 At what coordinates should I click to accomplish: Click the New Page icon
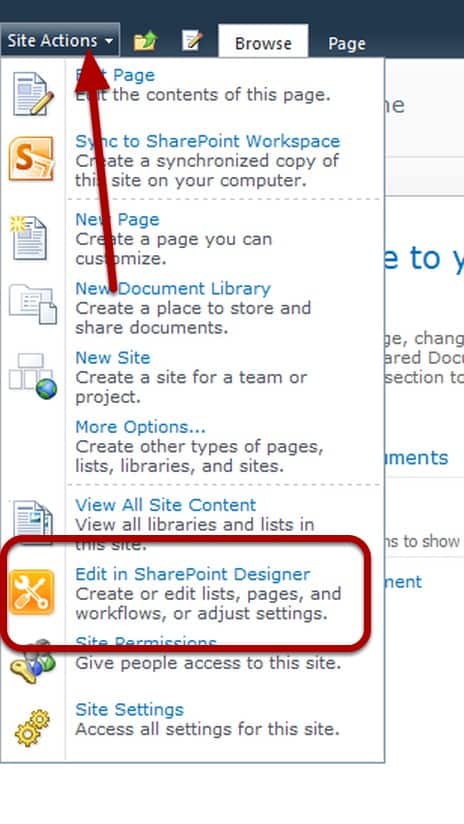[x=29, y=237]
